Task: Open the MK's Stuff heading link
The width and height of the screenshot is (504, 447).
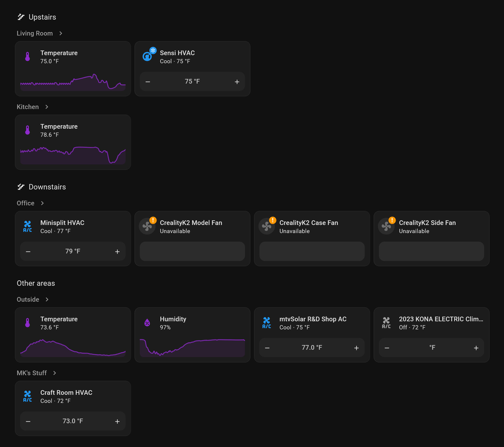Action: pyautogui.click(x=32, y=373)
